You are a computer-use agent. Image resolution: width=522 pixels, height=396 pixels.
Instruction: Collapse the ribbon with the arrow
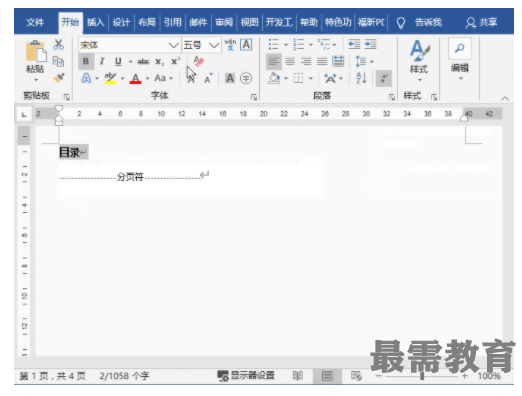(505, 98)
